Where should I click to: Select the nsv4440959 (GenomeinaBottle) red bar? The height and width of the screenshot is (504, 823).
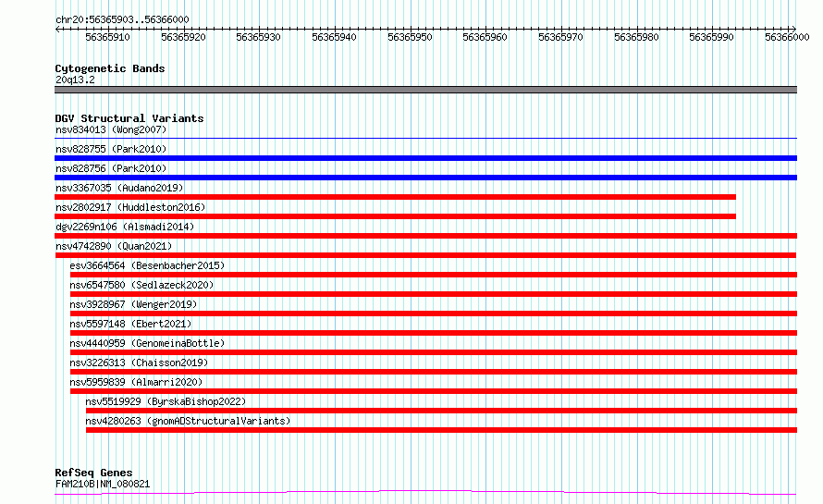434,352
